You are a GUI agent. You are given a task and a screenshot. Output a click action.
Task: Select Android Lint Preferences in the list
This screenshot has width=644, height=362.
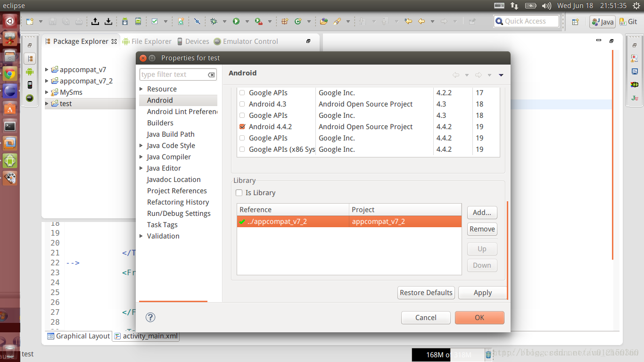click(182, 112)
